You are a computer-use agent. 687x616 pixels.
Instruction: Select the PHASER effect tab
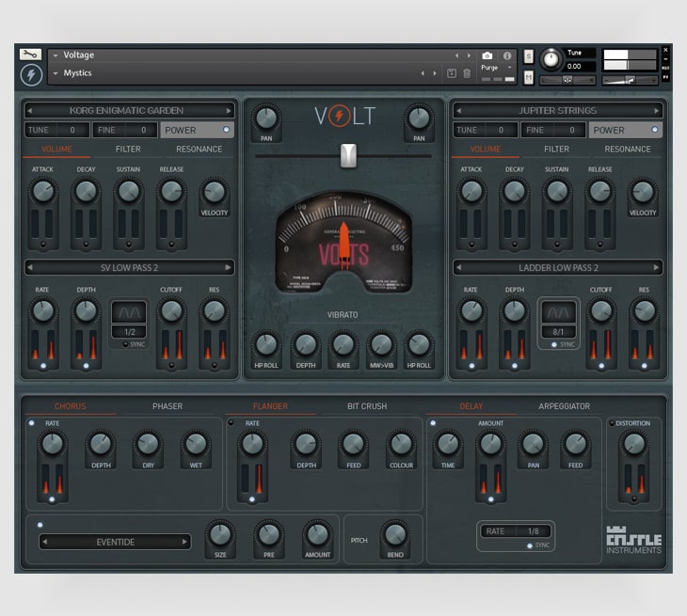(x=168, y=406)
